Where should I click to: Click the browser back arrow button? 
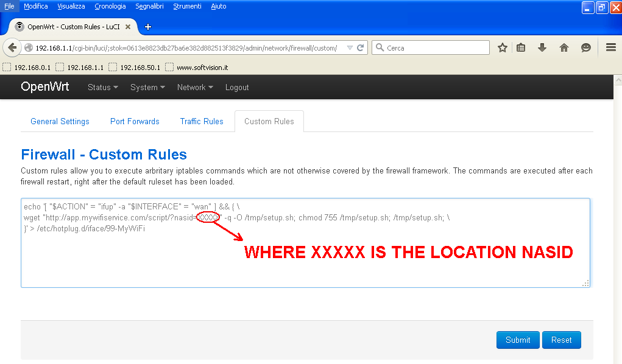point(12,47)
